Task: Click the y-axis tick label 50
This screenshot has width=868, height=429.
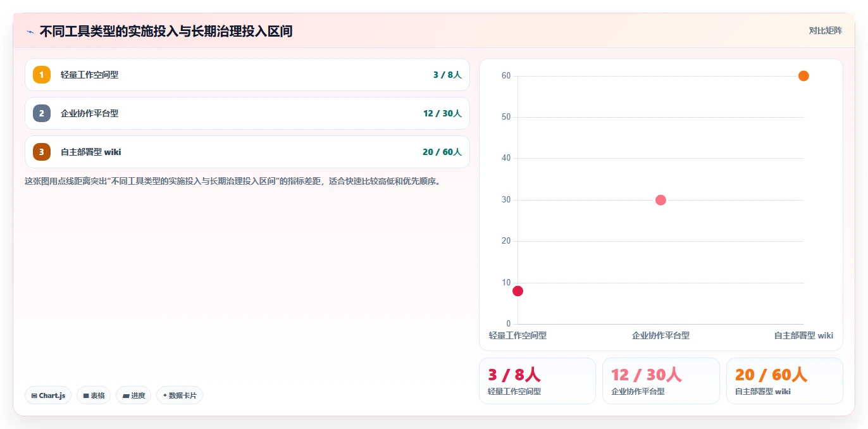Action: [506, 117]
